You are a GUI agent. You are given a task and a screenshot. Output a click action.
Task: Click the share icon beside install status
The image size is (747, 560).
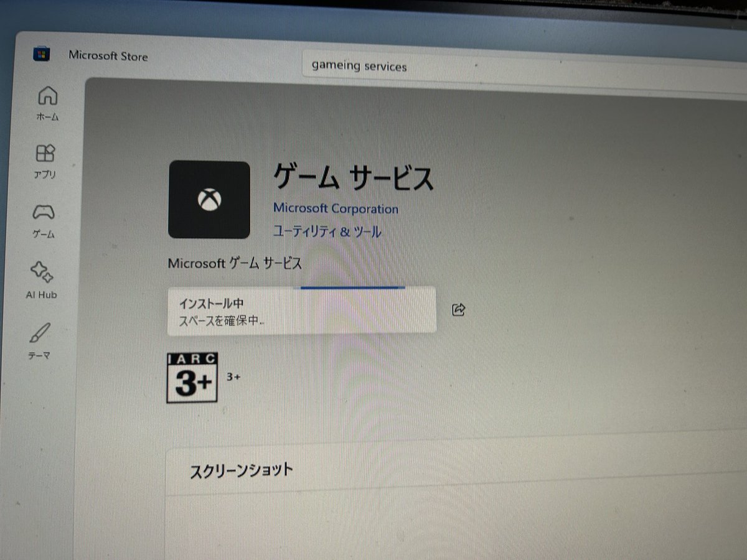(459, 310)
